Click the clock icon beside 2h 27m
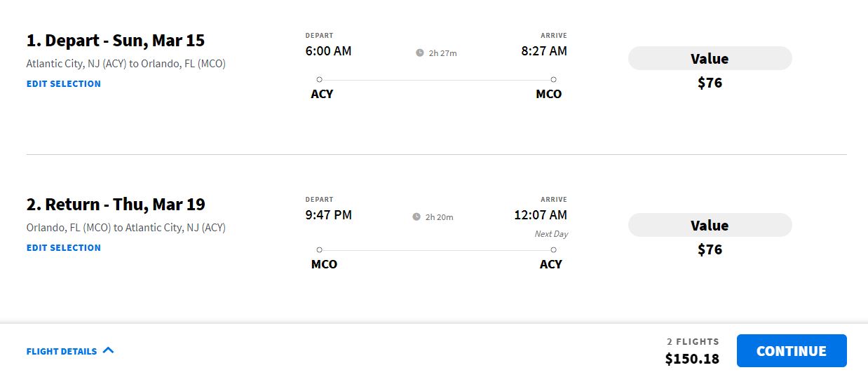 click(x=420, y=53)
